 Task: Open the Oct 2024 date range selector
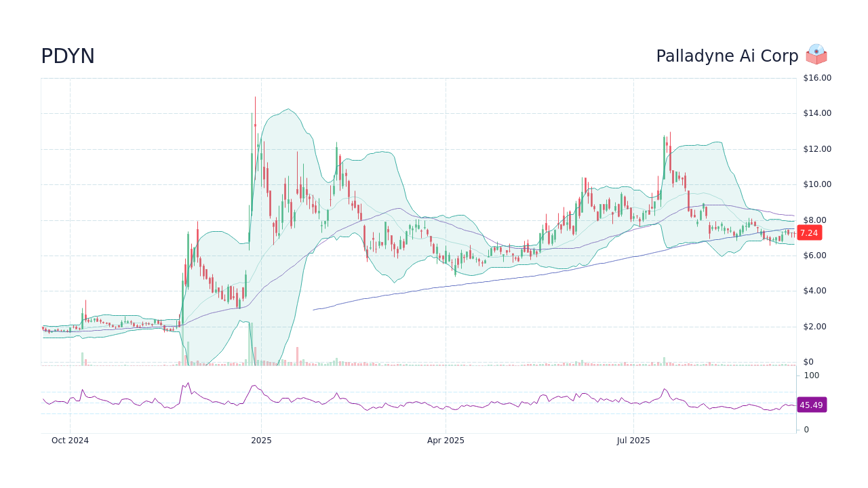click(70, 440)
